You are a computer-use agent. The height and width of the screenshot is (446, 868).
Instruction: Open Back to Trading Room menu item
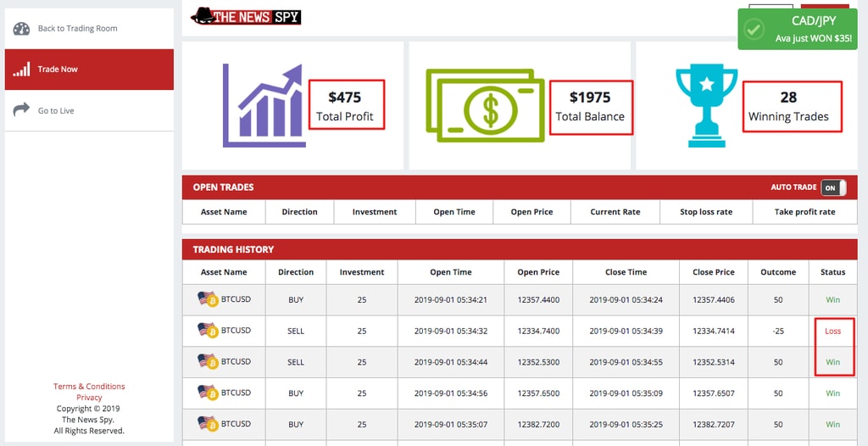coord(77,29)
